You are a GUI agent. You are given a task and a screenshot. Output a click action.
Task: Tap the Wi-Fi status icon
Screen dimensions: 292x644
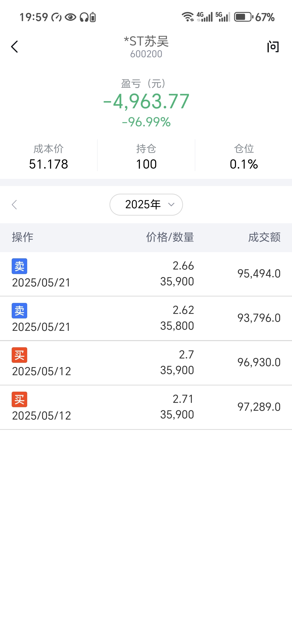pos(188,17)
